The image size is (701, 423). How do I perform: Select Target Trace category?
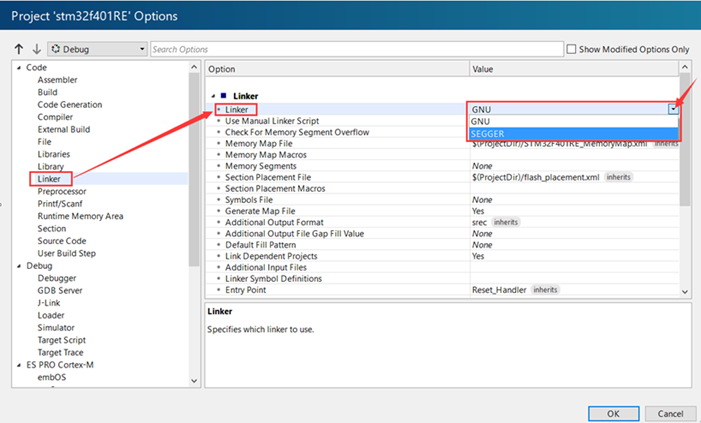pyautogui.click(x=60, y=353)
